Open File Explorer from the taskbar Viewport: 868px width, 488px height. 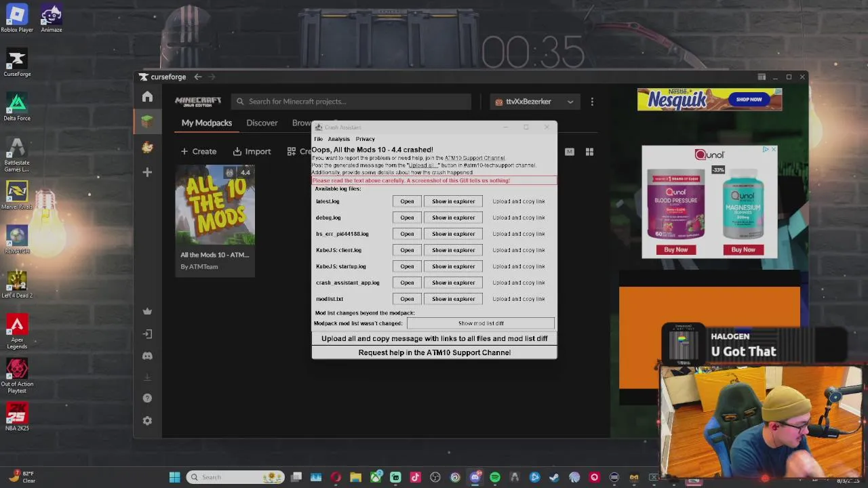click(355, 477)
